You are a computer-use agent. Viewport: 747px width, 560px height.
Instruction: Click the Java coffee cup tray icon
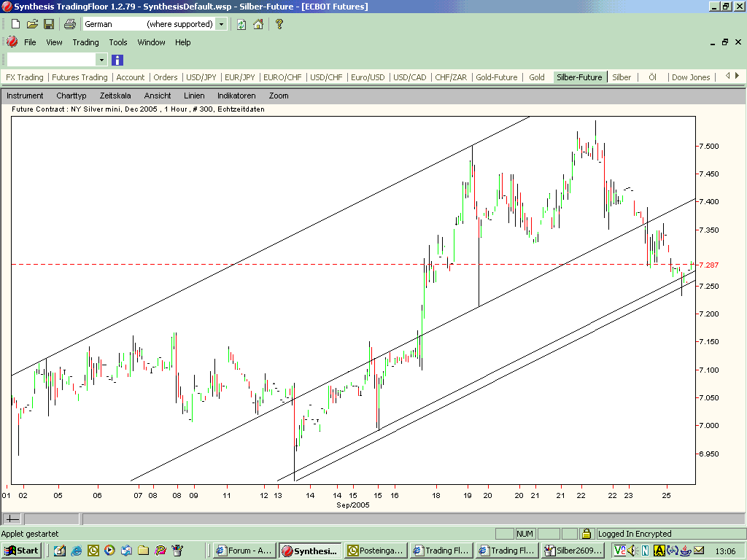(x=685, y=551)
